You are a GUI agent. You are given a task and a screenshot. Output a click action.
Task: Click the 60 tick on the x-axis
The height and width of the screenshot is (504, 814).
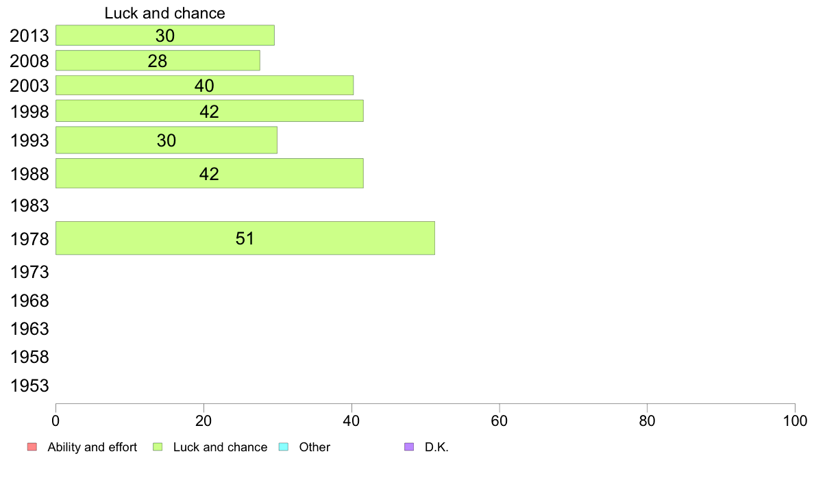click(500, 420)
